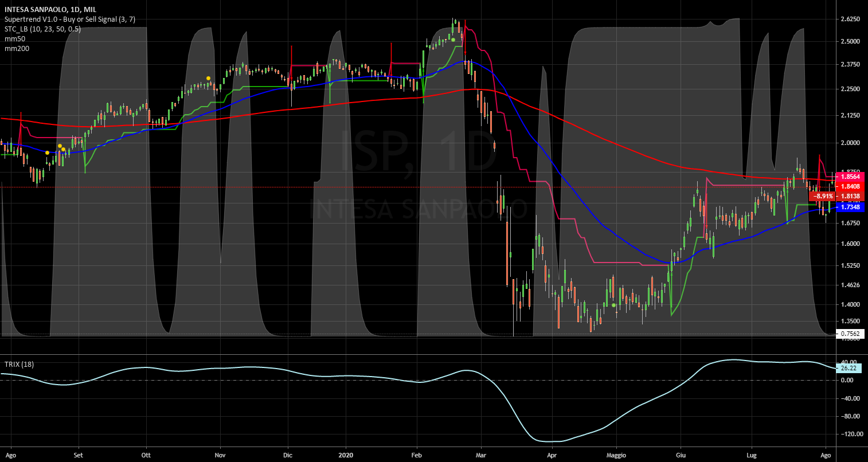868x462 pixels.
Task: Click the green signal dot above Maggio
Action: [613, 305]
